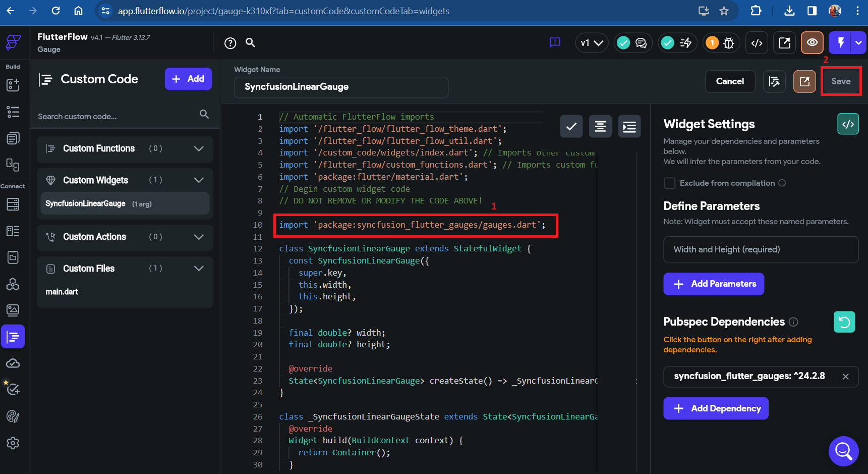Open the Firestore database sidebar icon

(x=13, y=204)
